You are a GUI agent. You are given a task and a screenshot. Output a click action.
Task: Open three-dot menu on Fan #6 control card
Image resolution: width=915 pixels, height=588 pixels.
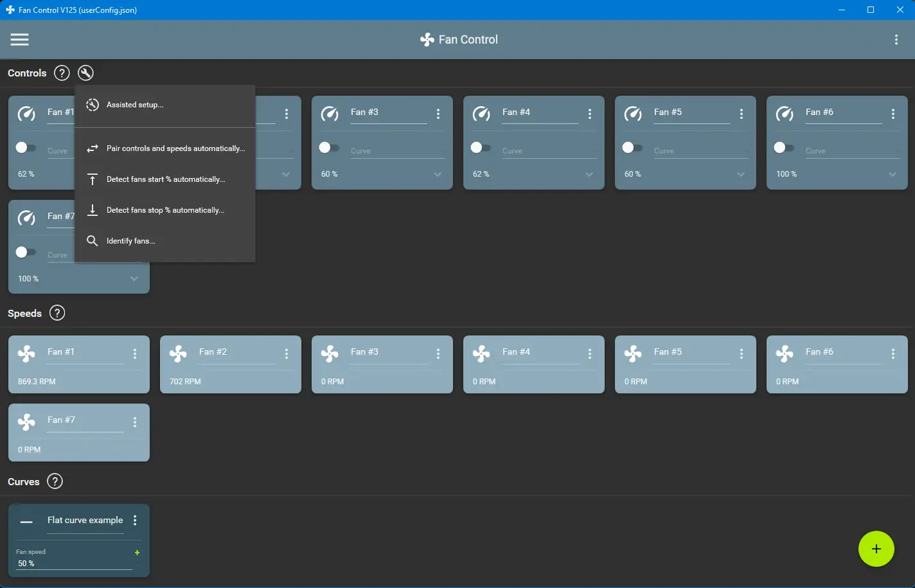click(x=893, y=114)
